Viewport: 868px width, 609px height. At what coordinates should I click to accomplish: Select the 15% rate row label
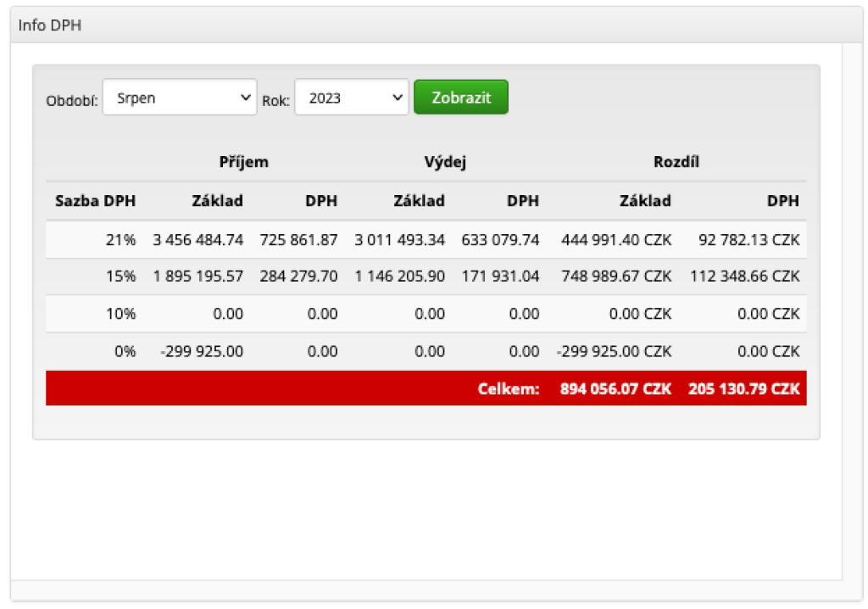coord(120,277)
